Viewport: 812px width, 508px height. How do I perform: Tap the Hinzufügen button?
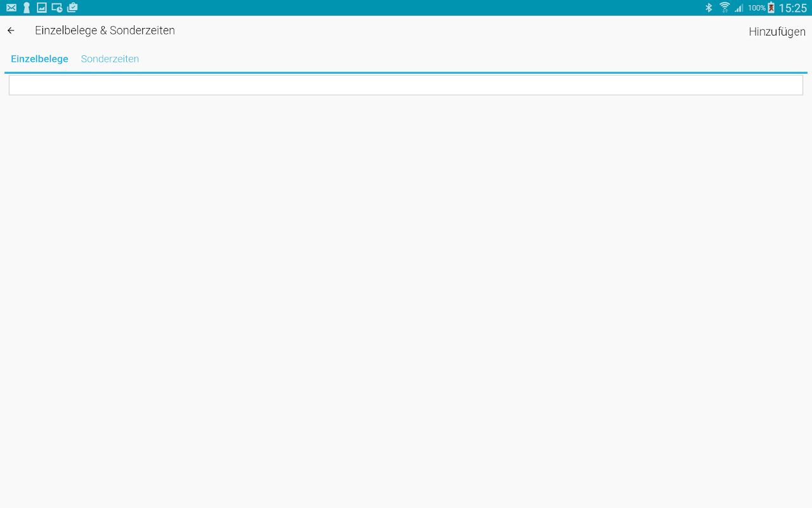777,32
